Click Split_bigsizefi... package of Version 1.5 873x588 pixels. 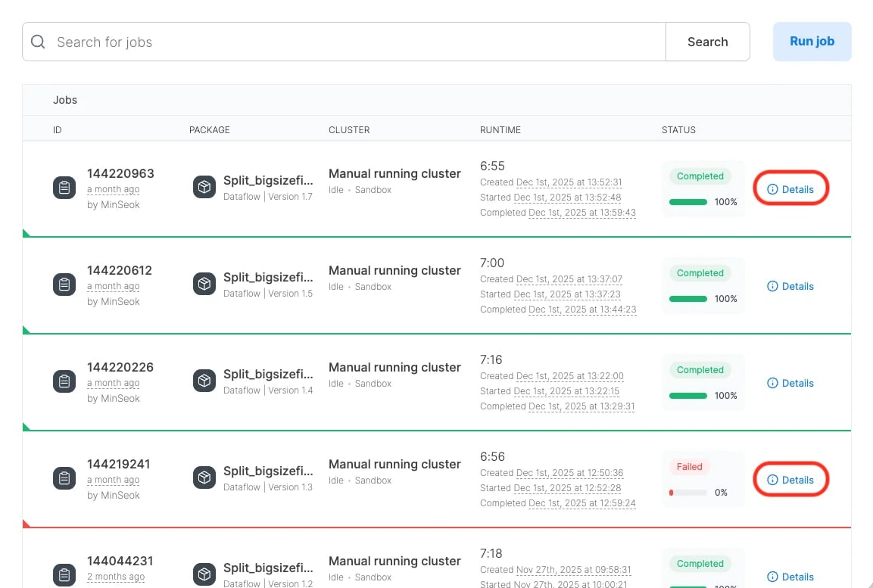tap(268, 277)
